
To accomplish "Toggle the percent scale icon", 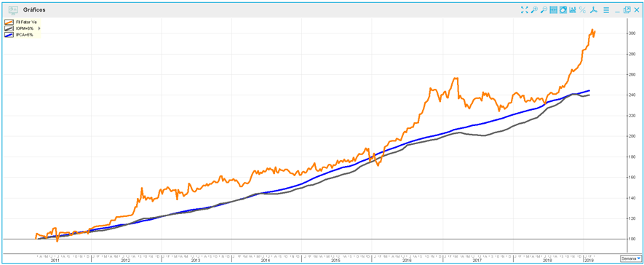I will (x=582, y=10).
